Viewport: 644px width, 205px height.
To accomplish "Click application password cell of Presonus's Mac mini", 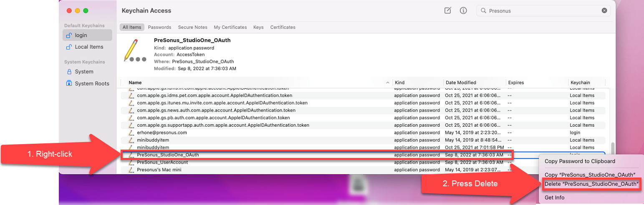I will [x=417, y=170].
